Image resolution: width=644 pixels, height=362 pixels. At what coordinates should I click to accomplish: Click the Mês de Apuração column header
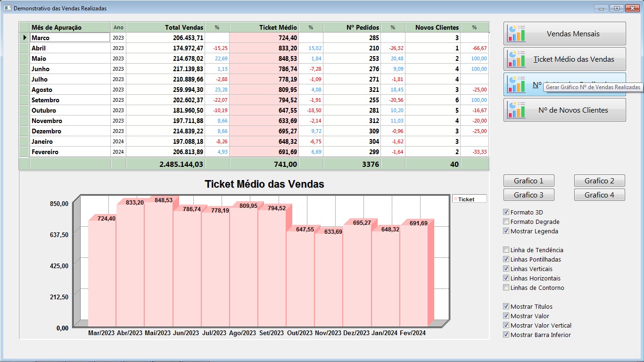(x=70, y=27)
